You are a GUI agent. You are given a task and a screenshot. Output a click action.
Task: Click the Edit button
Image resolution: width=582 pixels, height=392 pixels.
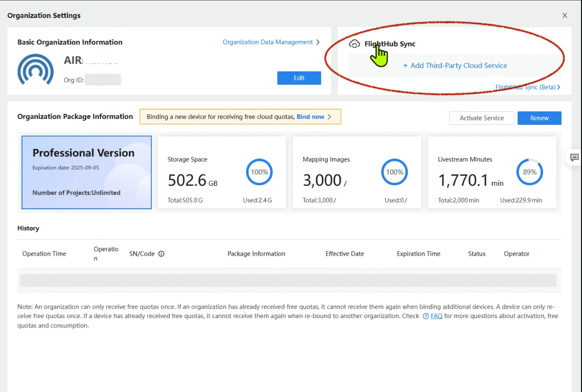click(299, 78)
